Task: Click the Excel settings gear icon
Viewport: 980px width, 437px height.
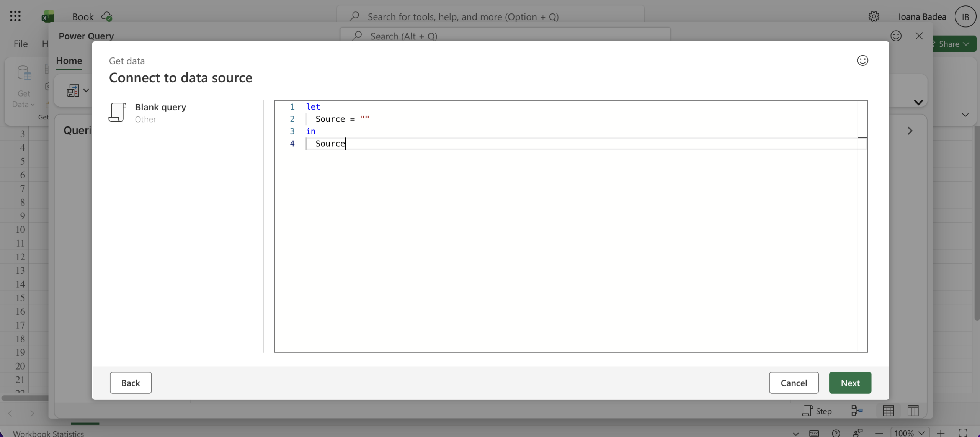Action: click(x=874, y=16)
